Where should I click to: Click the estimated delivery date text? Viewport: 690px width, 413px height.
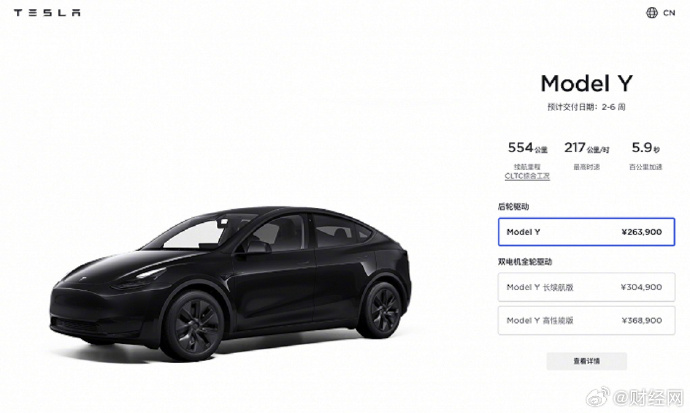586,107
